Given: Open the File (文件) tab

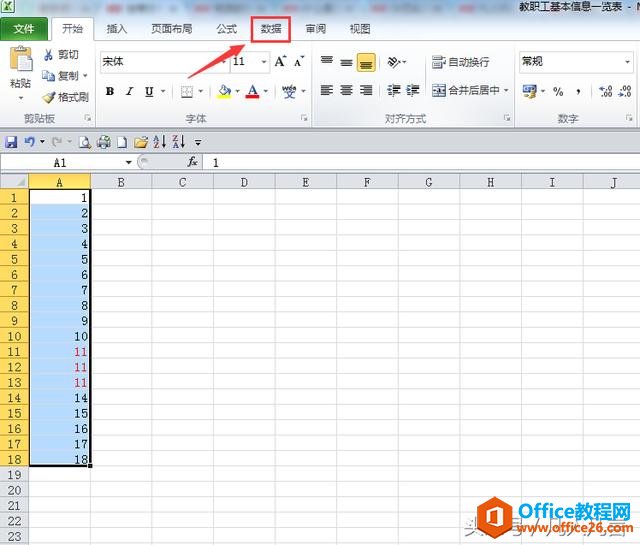Looking at the screenshot, I should coord(24,29).
